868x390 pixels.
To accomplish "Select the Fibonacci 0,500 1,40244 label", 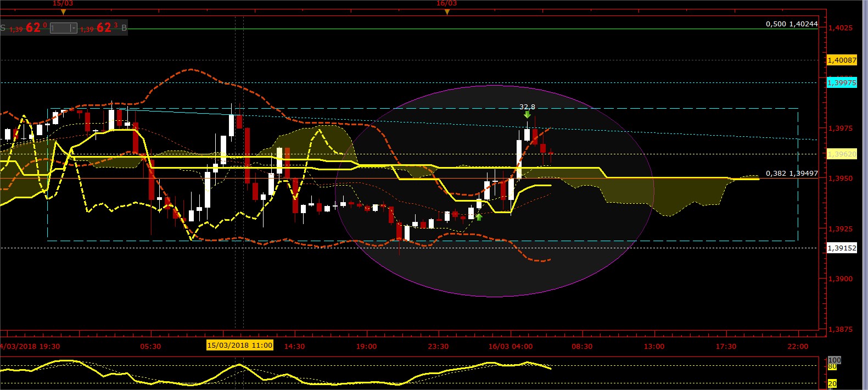I will point(792,24).
